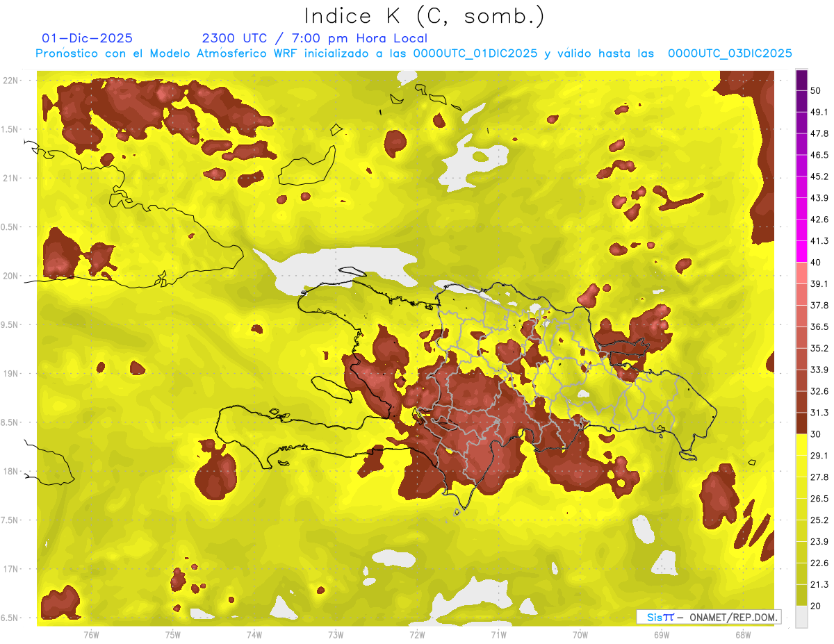The image size is (834, 644).
Task: Click colorbar value '32.6'
Action: 819,391
